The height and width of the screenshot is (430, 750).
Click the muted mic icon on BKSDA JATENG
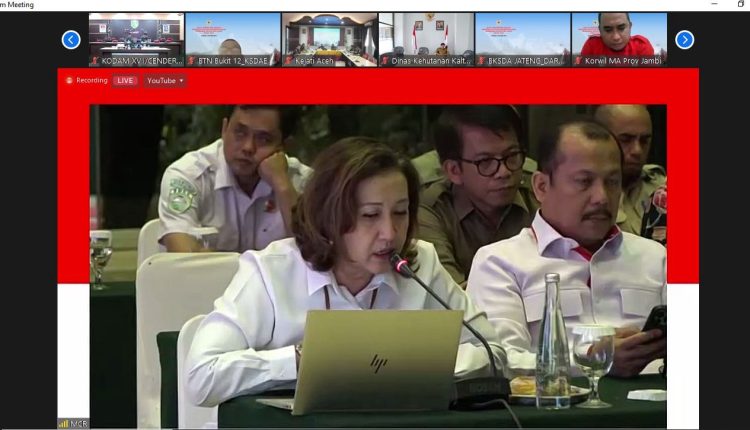point(481,61)
